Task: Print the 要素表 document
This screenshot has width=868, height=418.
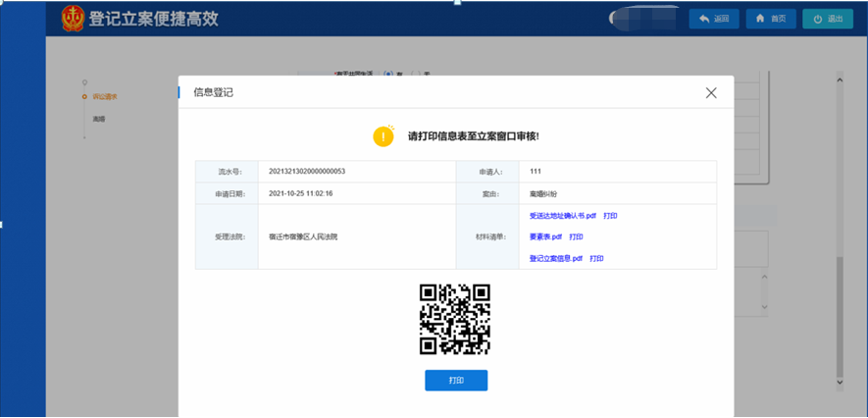Action: pyautogui.click(x=576, y=237)
